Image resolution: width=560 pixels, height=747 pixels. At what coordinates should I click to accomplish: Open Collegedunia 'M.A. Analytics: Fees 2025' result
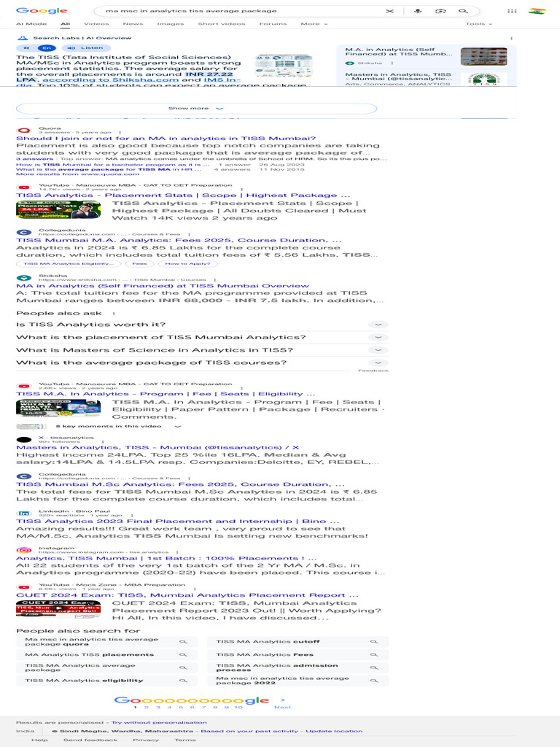(179, 241)
